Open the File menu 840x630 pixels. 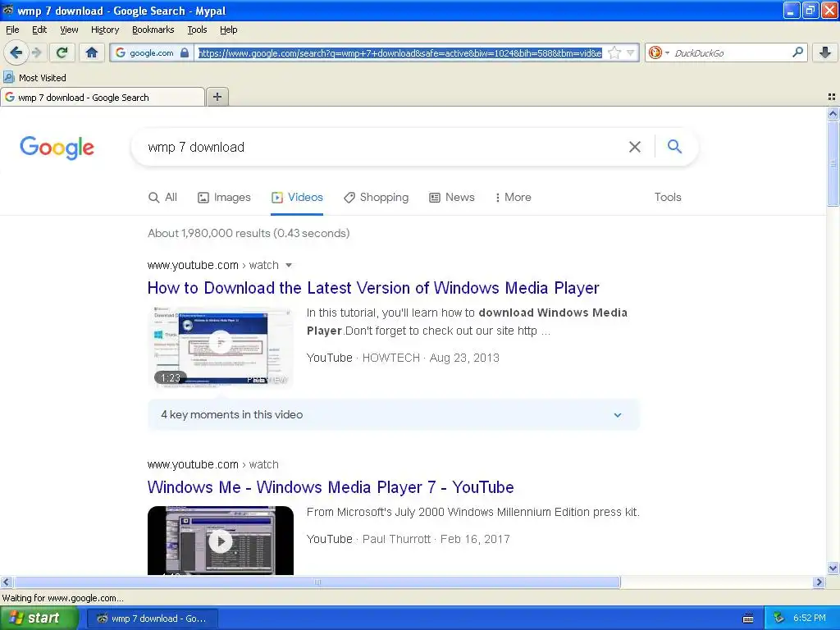click(12, 30)
